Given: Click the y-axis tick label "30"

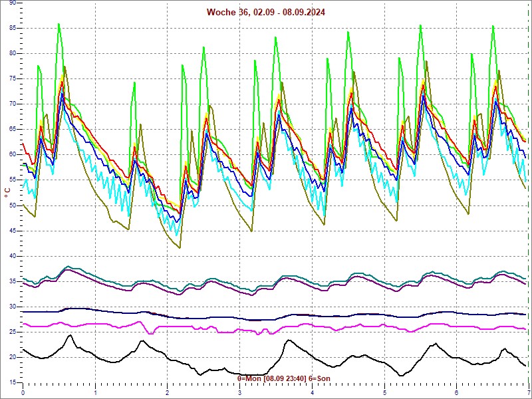Looking at the screenshot, I should (x=12, y=307).
